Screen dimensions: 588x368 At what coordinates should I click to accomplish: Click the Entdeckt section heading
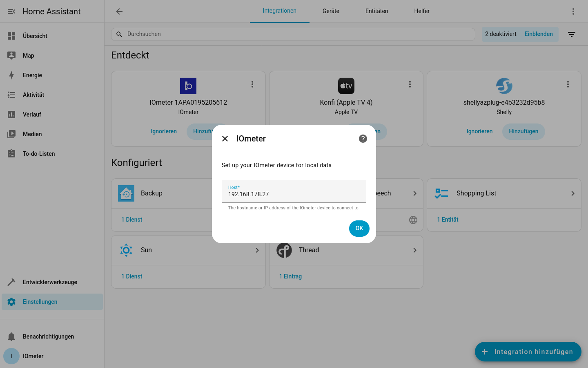click(x=130, y=55)
